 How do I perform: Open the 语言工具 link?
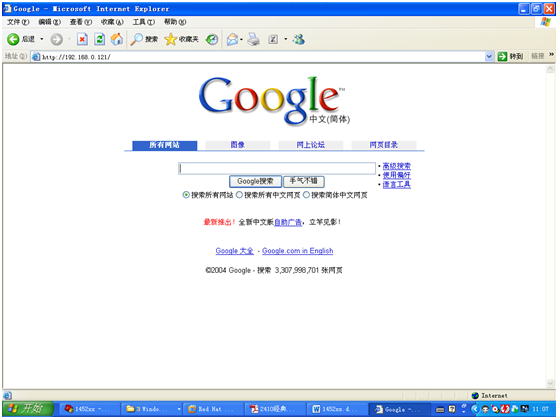pyautogui.click(x=396, y=184)
